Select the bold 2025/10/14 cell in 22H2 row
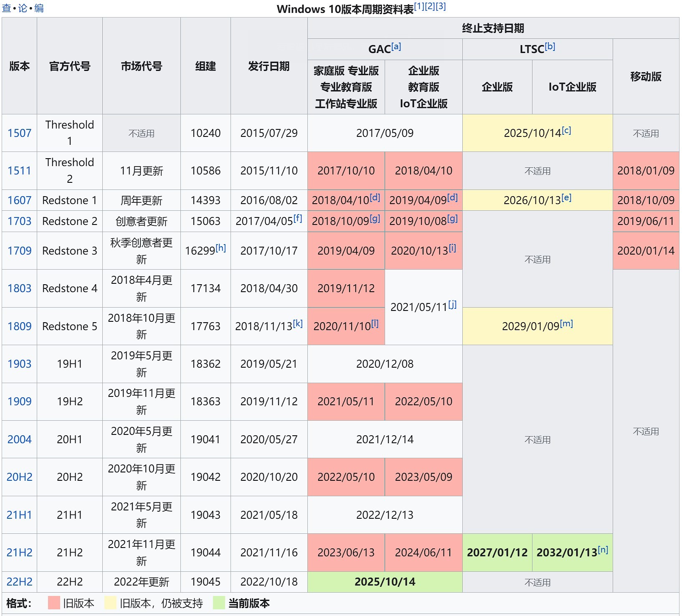Viewport: 682px width, 616px height. click(x=385, y=582)
